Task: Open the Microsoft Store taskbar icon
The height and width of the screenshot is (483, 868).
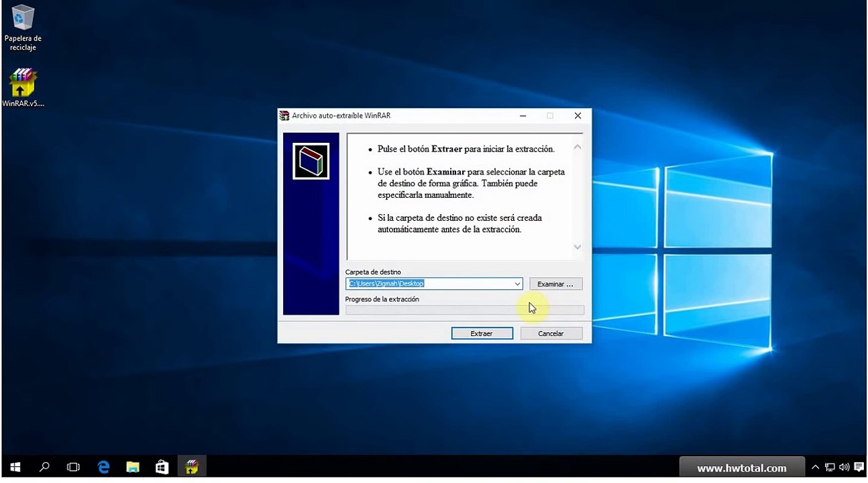Action: [x=162, y=467]
